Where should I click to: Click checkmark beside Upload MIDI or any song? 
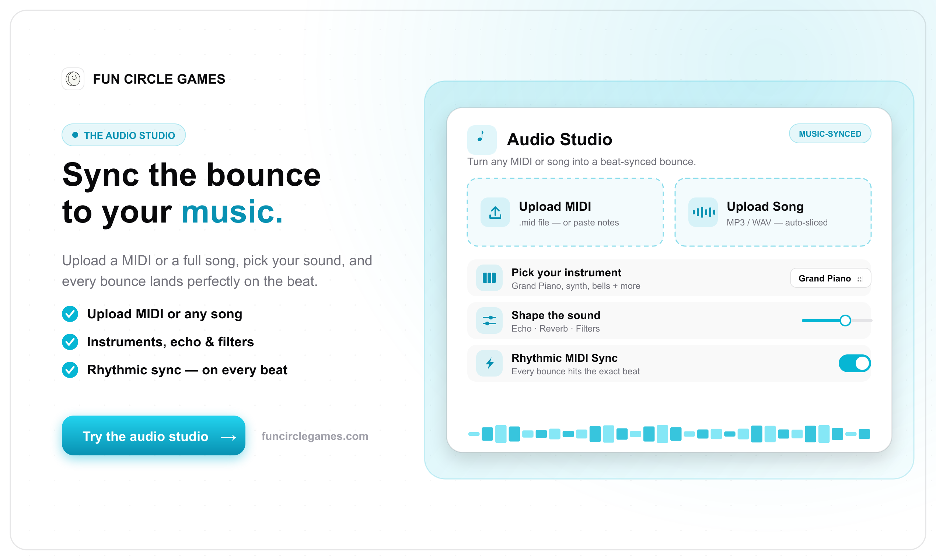coord(70,314)
